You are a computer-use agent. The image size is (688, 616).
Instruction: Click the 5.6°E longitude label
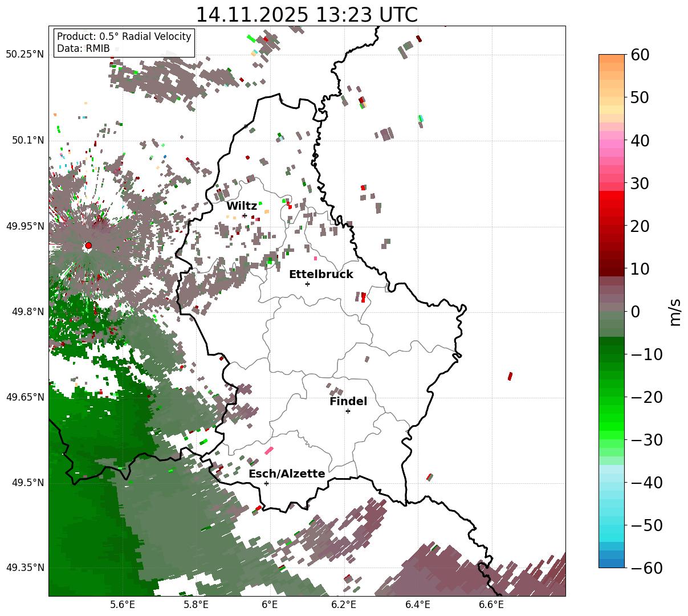point(123,605)
